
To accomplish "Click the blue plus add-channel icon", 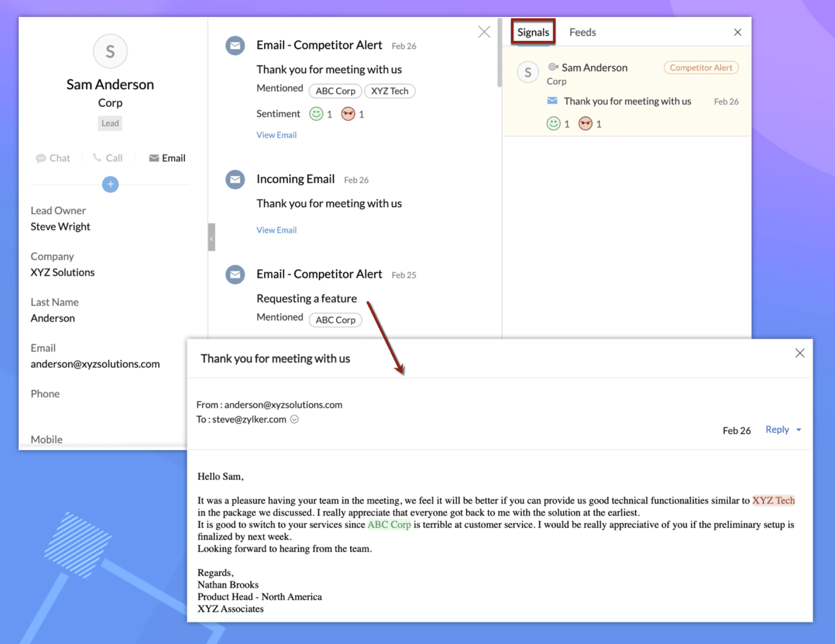I will coord(110,184).
